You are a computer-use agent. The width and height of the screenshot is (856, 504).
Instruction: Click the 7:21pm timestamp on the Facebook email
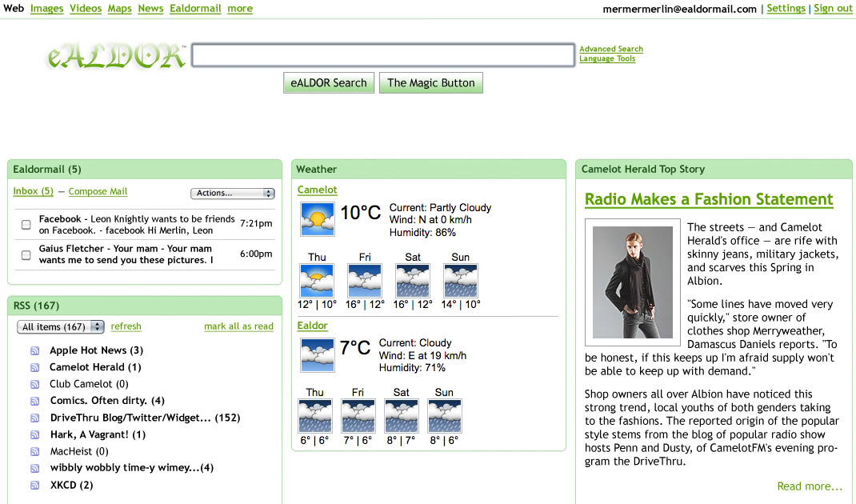point(256,223)
